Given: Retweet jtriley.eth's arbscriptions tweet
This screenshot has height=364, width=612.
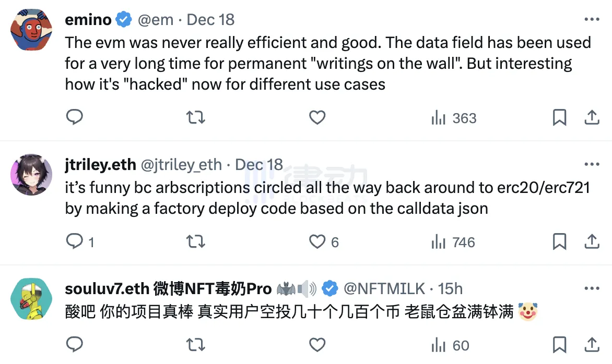Looking at the screenshot, I should pos(196,241).
